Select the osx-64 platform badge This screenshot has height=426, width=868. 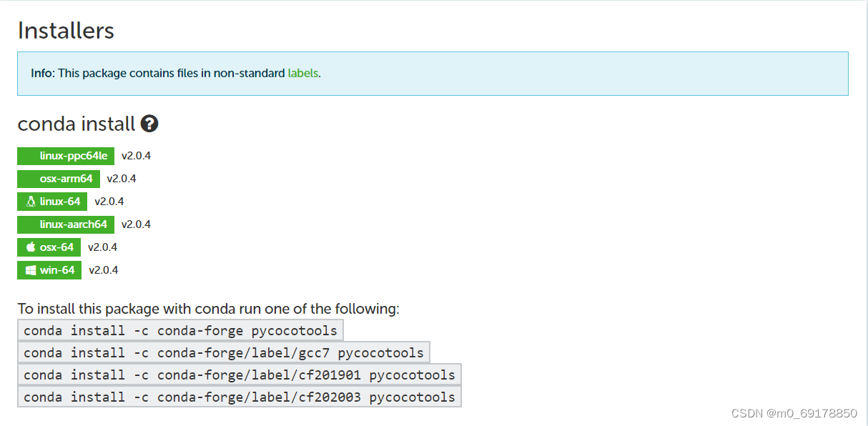coord(49,247)
